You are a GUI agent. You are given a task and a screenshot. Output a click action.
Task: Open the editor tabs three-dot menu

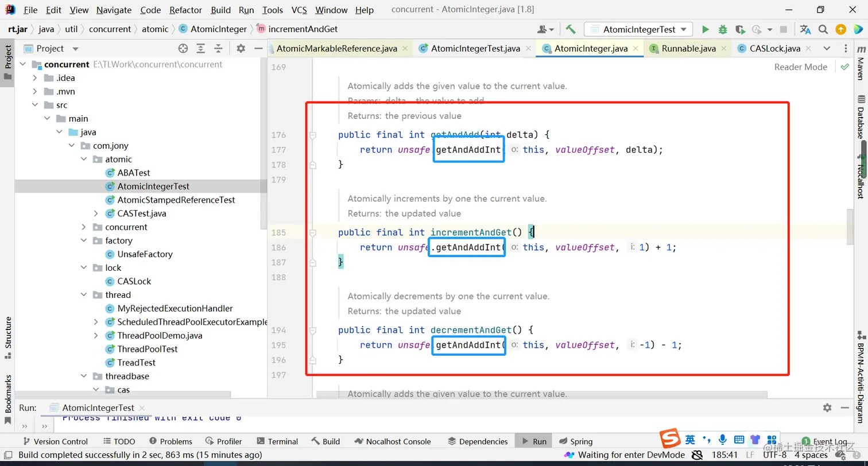click(846, 48)
